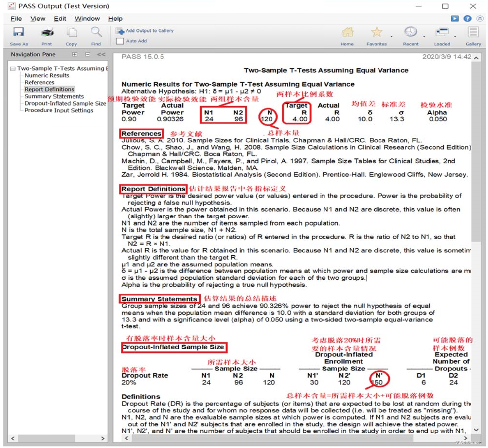Click the Summary Statements heading in report
Image resolution: width=488 pixels, height=448 pixels.
point(159,299)
